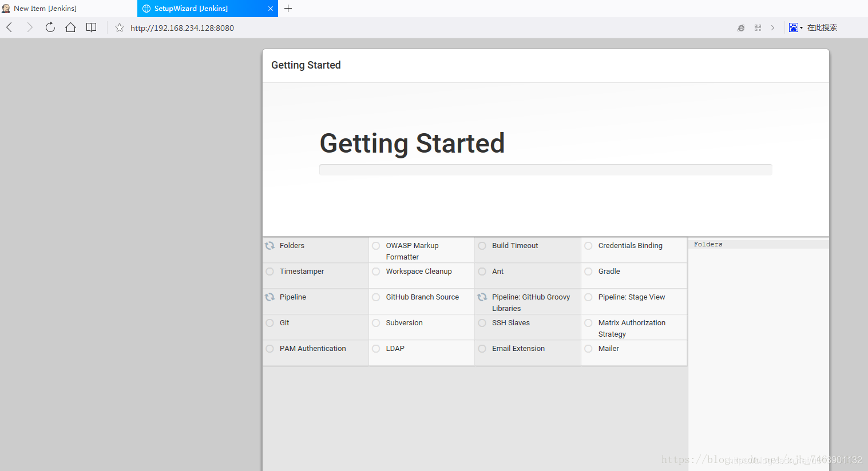Select the Workspace Cleanup plugin name
Viewport: 868px width, 471px height.
tap(419, 272)
